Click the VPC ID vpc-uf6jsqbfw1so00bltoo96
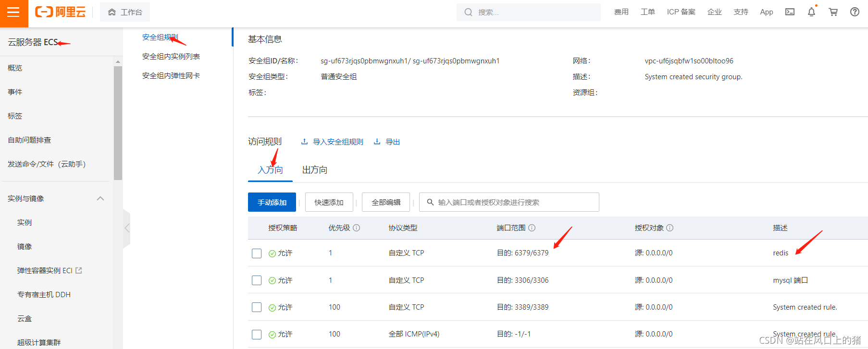 pyautogui.click(x=689, y=61)
